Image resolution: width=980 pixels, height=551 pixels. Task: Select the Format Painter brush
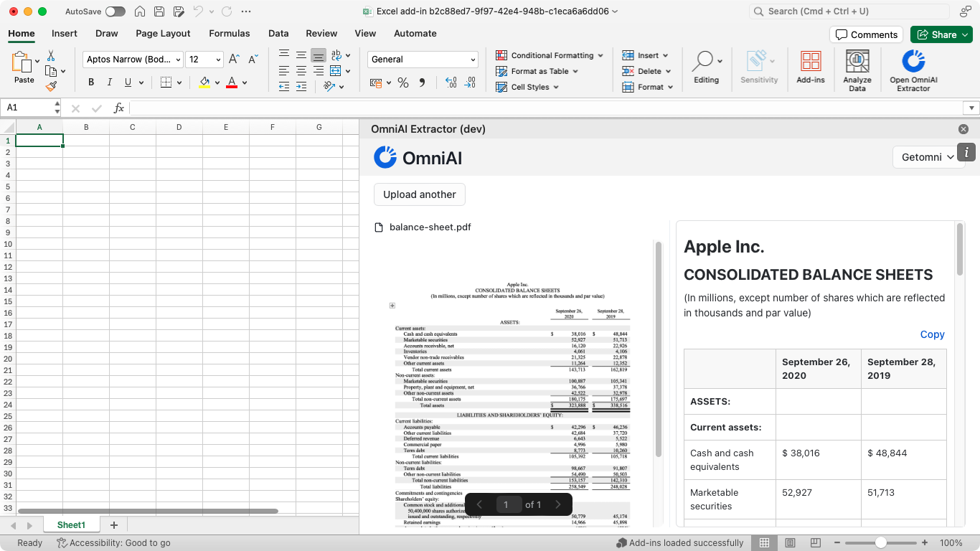point(51,86)
